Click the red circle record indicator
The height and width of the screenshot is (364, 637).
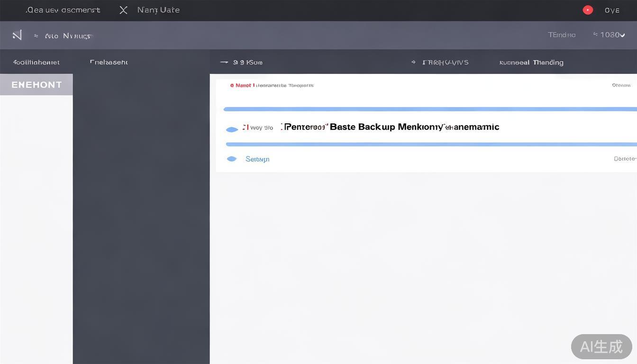[588, 10]
